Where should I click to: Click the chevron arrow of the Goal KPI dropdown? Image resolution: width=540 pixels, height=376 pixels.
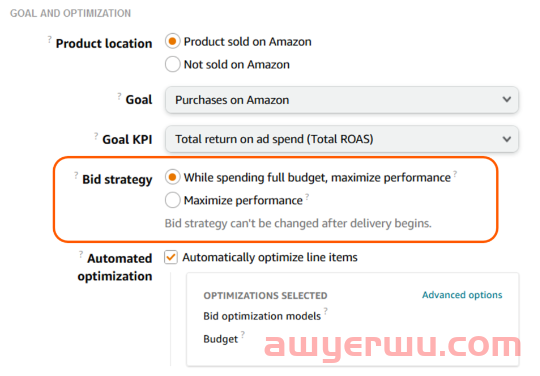[x=507, y=139]
